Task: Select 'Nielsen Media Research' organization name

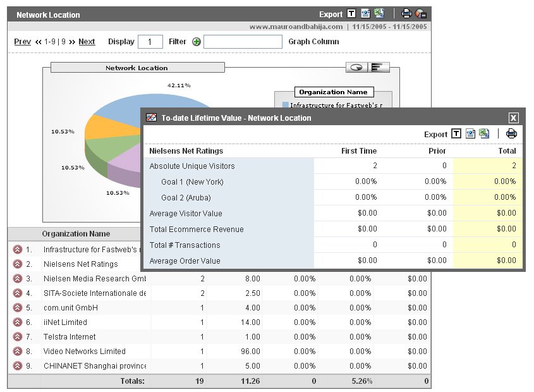Action: [x=95, y=279]
